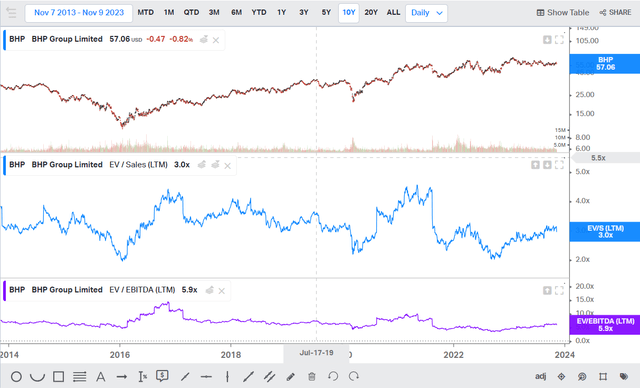Toggle the adj price adjustment option

(x=540, y=376)
